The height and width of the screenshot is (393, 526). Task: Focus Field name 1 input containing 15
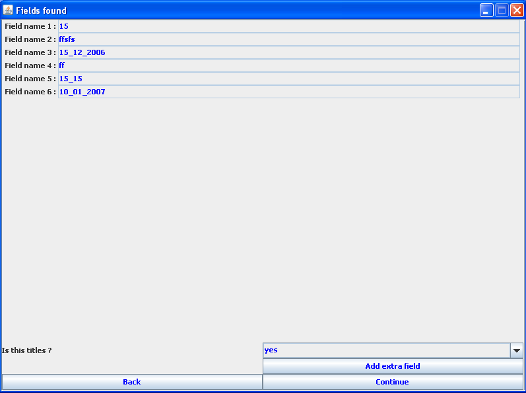coord(289,26)
